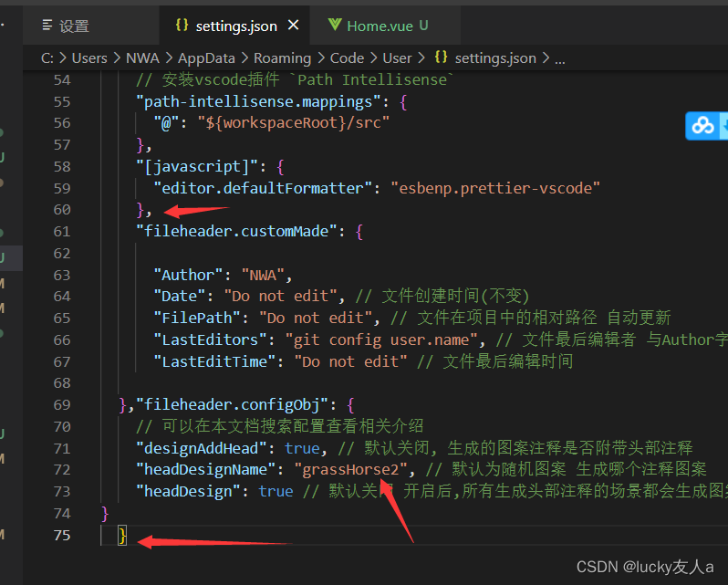728x585 pixels.
Task: Select the Roaming breadcrumb segment
Action: (282, 58)
